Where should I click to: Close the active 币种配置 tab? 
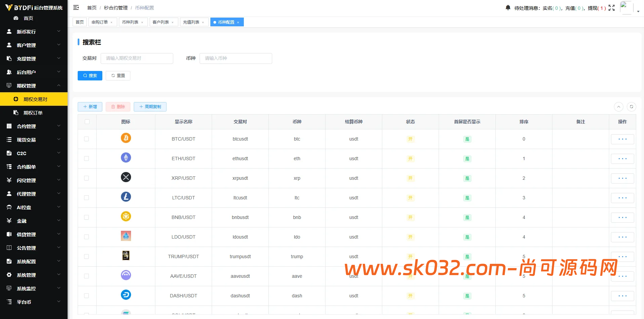tap(238, 22)
